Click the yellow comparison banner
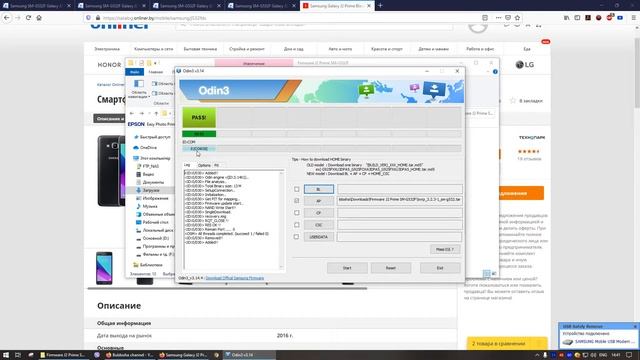The height and width of the screenshot is (360, 640). pyautogui.click(x=507, y=344)
